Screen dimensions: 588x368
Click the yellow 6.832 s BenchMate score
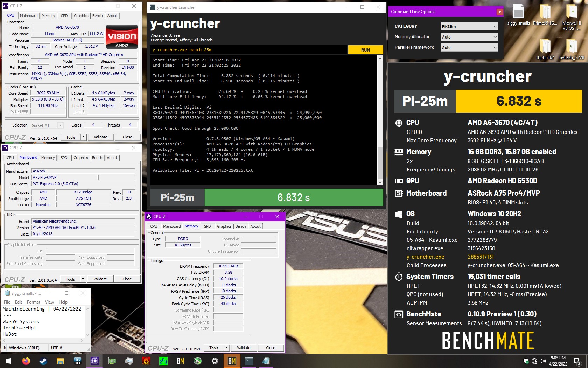click(x=519, y=101)
